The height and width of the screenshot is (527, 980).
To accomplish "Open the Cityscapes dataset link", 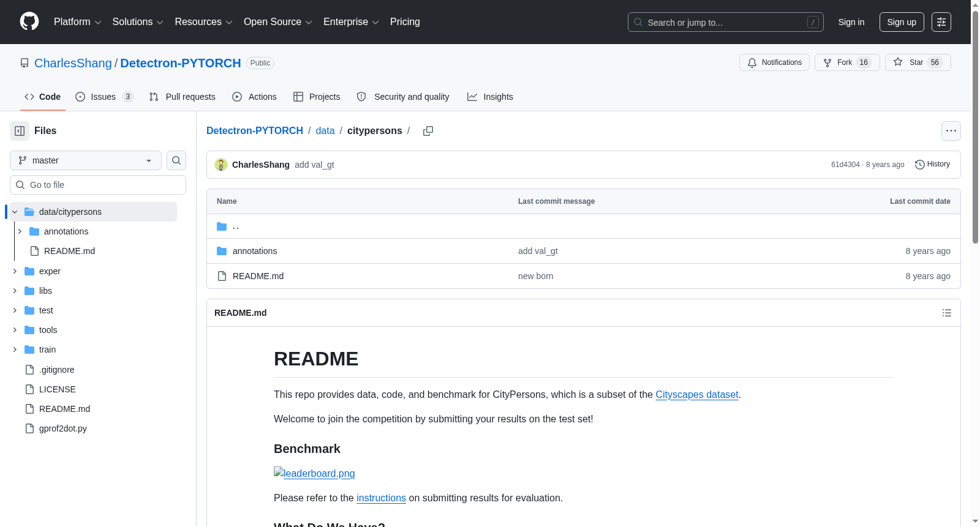I will [x=697, y=395].
